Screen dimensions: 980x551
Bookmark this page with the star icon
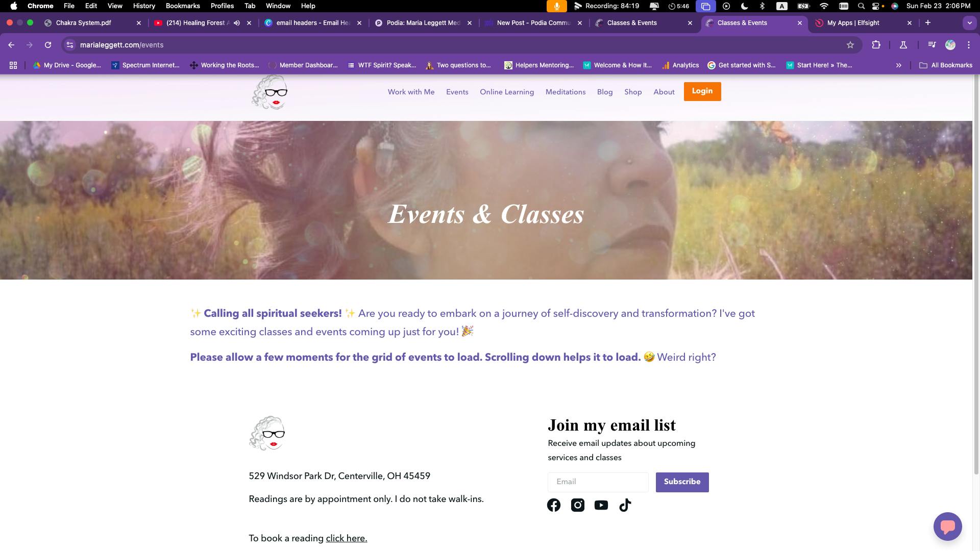850,45
